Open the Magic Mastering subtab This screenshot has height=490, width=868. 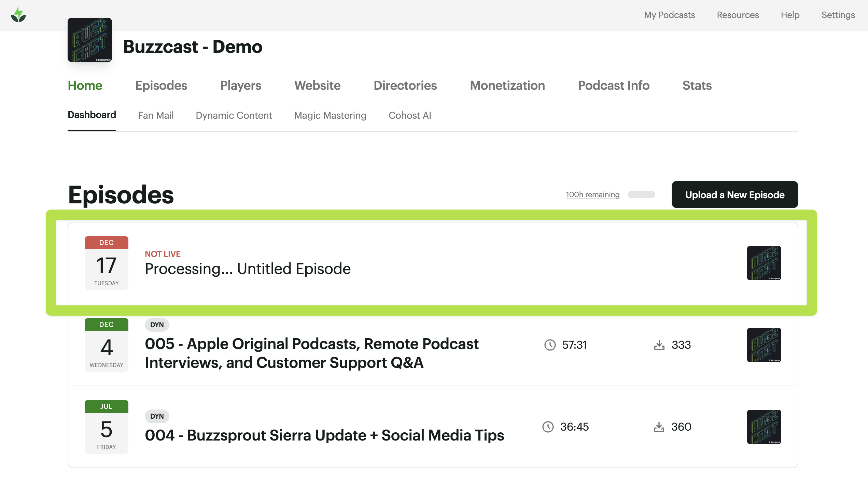click(330, 115)
